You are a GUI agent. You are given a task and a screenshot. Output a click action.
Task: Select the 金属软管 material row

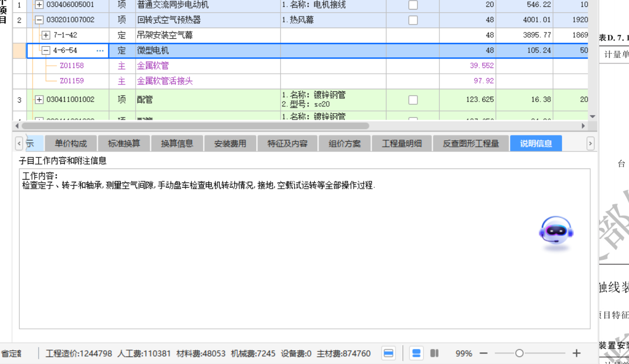coord(300,66)
